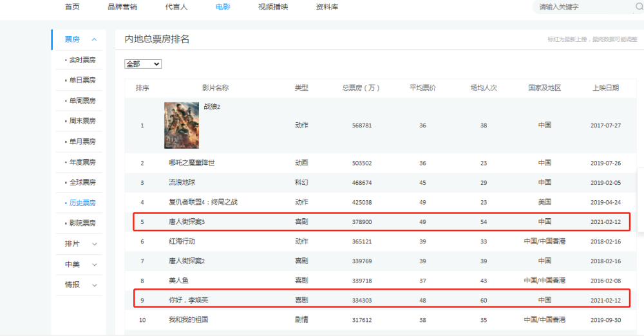644x336 pixels.
Task: Open the 哪吒之魔童降世 film title
Action: click(x=192, y=163)
